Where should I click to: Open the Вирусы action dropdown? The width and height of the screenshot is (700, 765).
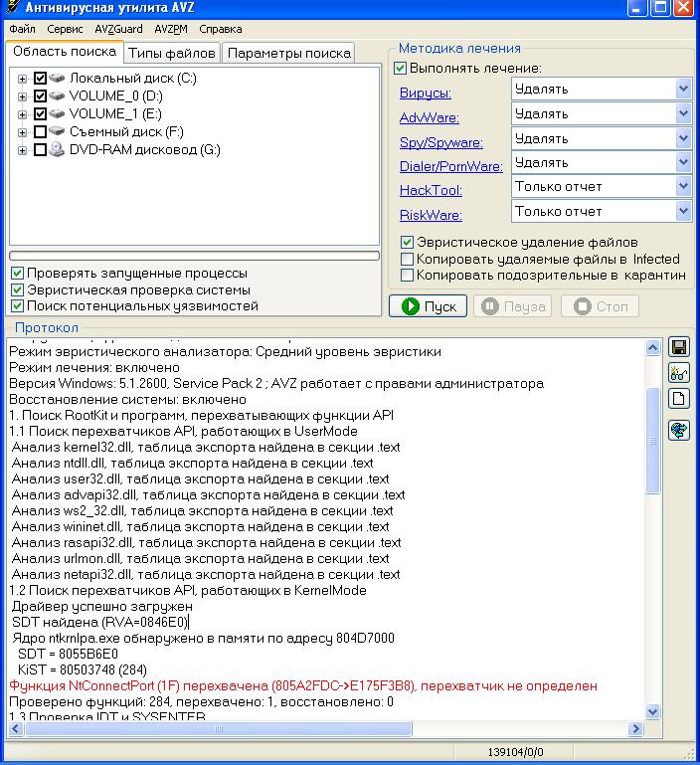click(683, 90)
